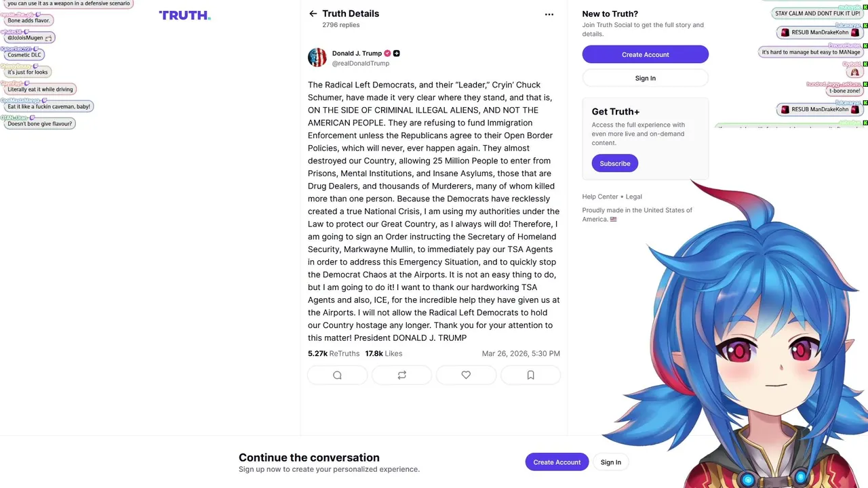868x488 pixels.
Task: View the 17.8k Likes list
Action: 384,354
